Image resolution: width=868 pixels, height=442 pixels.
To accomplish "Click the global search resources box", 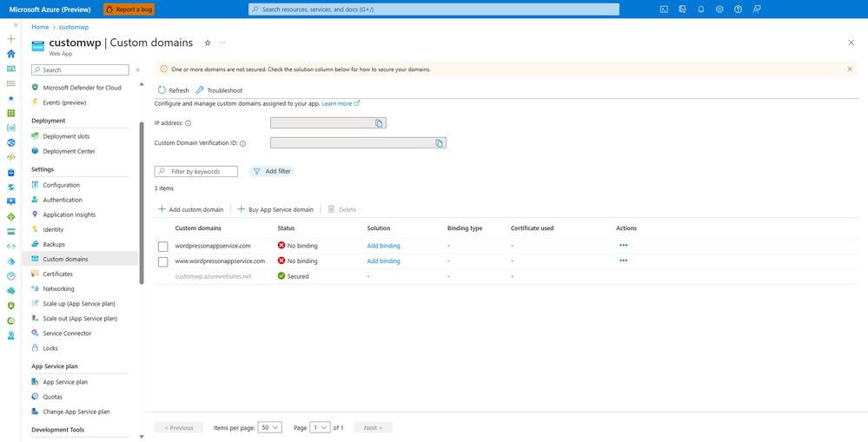I will (x=434, y=10).
